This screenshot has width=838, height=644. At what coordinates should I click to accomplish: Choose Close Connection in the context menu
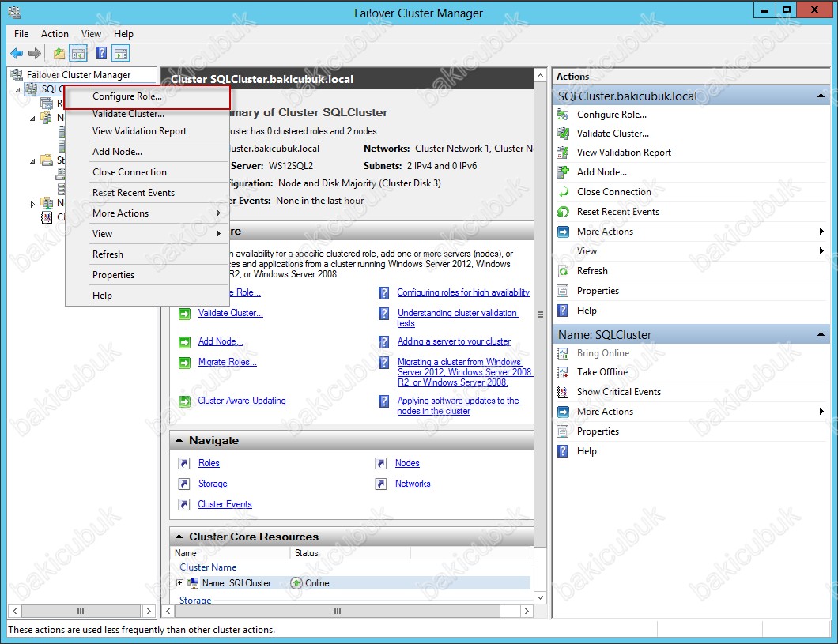pos(130,172)
